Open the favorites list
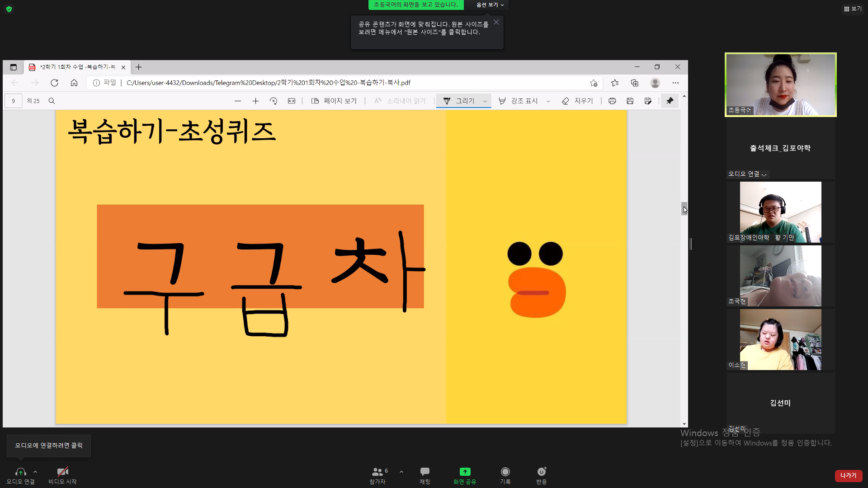868x488 pixels. coord(615,83)
